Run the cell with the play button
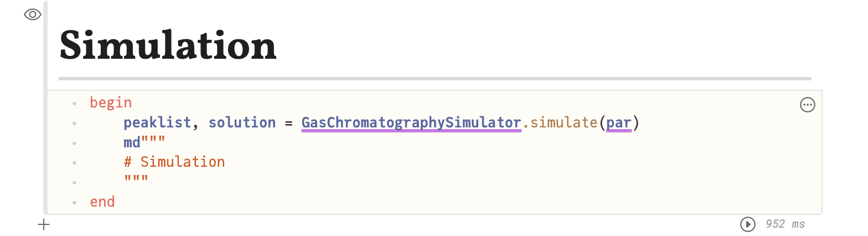Image resolution: width=868 pixels, height=236 pixels. [x=747, y=224]
